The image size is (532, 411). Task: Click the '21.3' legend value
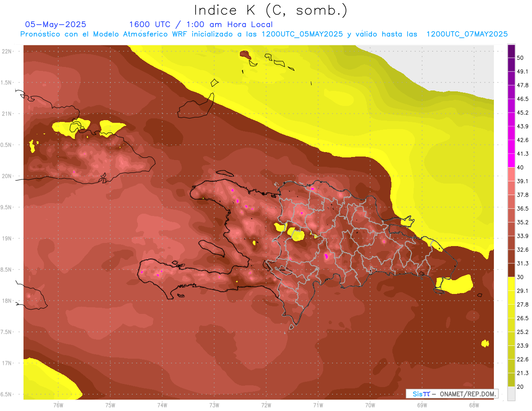(x=522, y=373)
